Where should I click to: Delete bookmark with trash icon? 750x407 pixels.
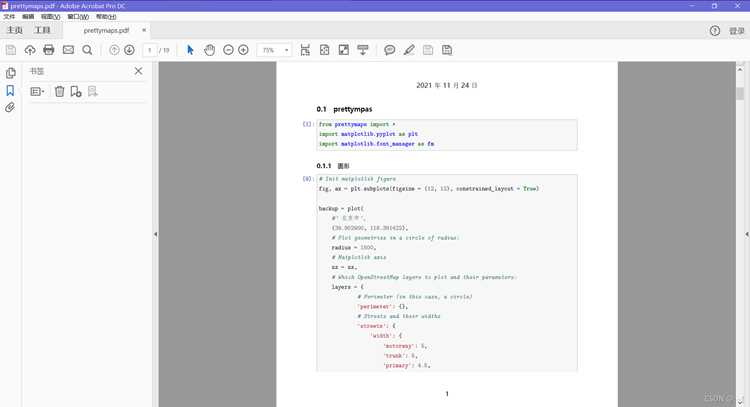[x=59, y=91]
